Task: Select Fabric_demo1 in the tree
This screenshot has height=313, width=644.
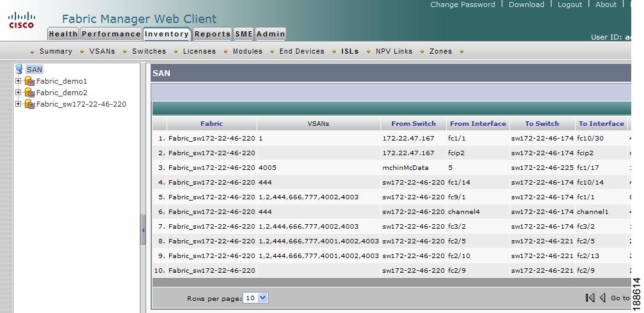Action: (62, 81)
